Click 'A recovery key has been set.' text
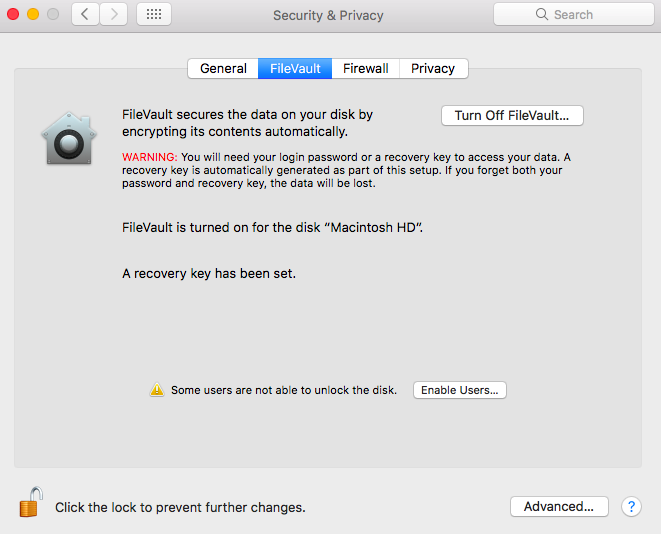The height and width of the screenshot is (534, 661). (x=209, y=274)
